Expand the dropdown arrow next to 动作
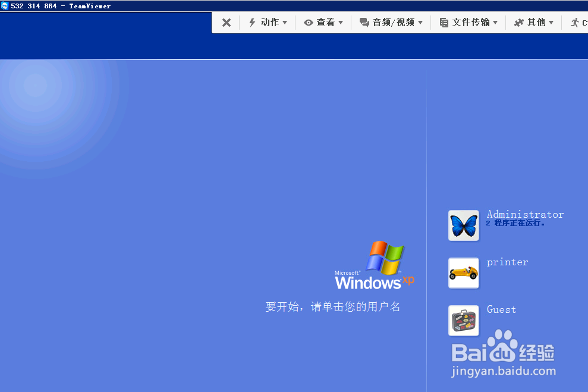588x392 pixels. [x=285, y=23]
